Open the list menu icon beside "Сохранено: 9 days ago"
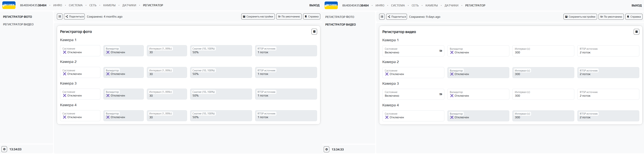 (x=382, y=17)
